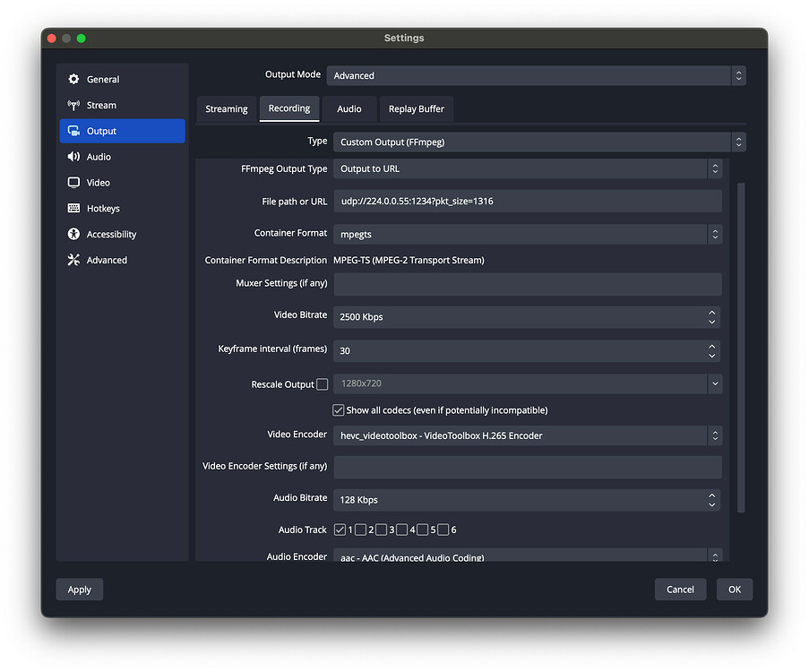
Task: Click the Apply button
Action: pyautogui.click(x=79, y=589)
